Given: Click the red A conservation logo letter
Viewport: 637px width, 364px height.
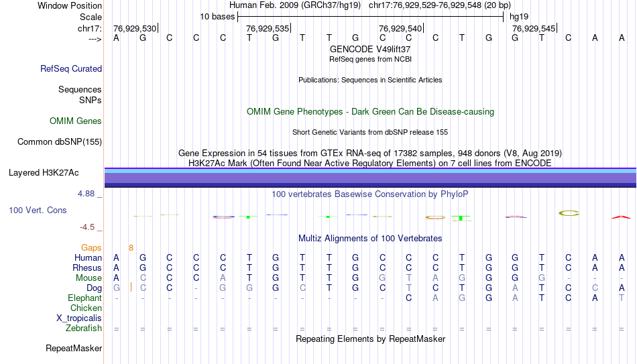Looking at the screenshot, I should tap(621, 217).
